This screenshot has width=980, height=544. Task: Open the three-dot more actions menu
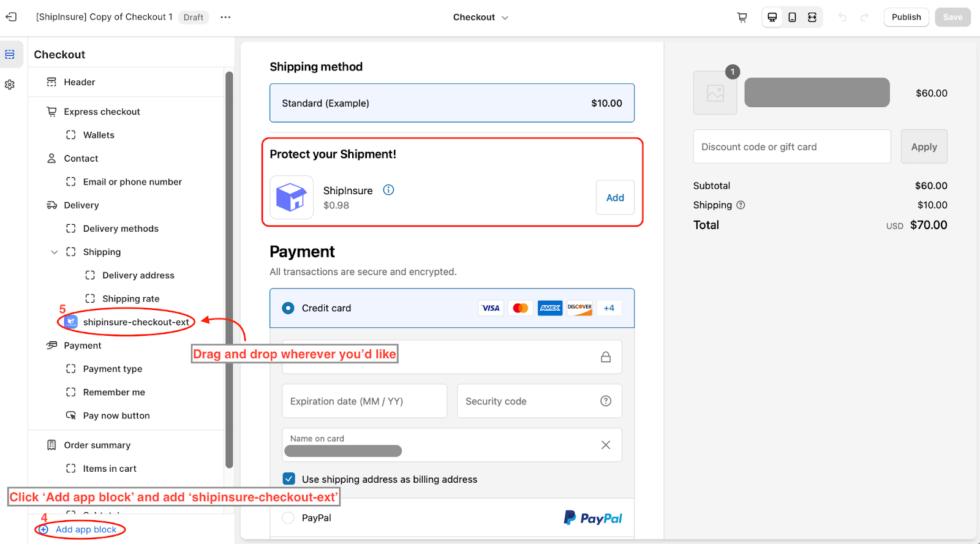click(x=225, y=17)
